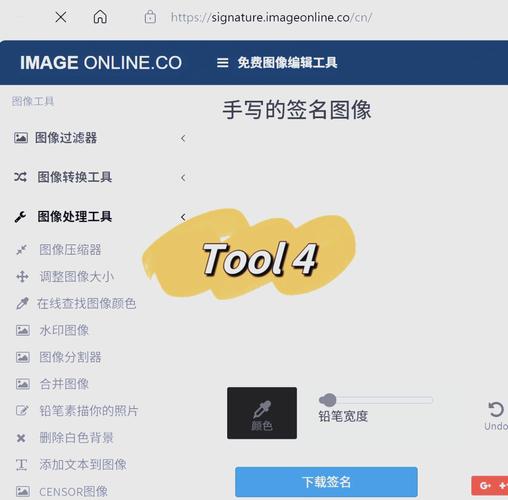The height and width of the screenshot is (500, 508).
Task: Open the 调整图像大小 link
Action: (x=77, y=277)
